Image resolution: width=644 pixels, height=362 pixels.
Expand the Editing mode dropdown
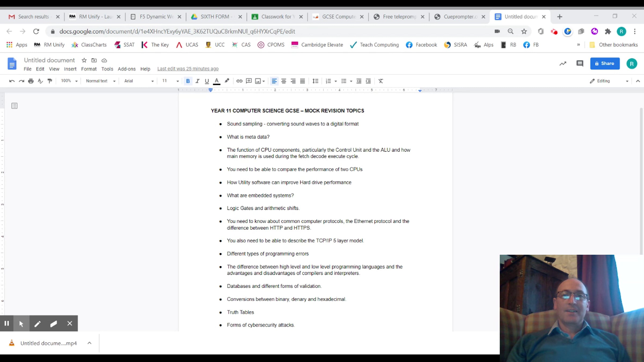coord(609,81)
